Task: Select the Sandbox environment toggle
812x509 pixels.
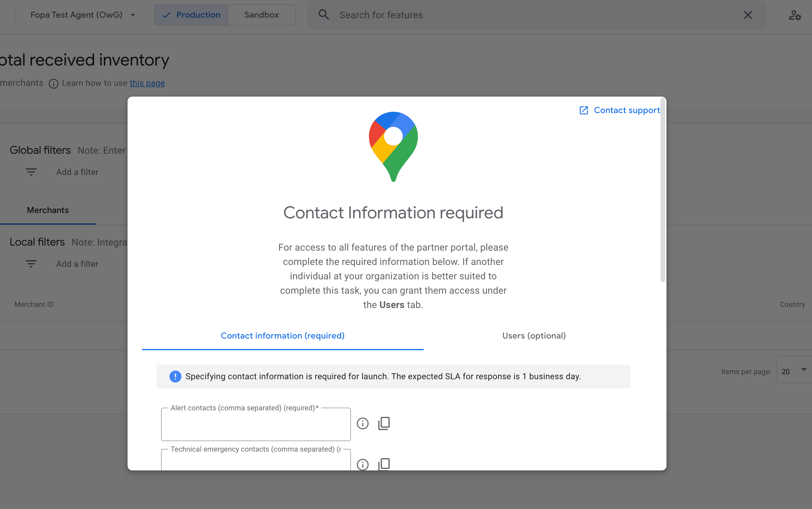Action: [x=261, y=15]
